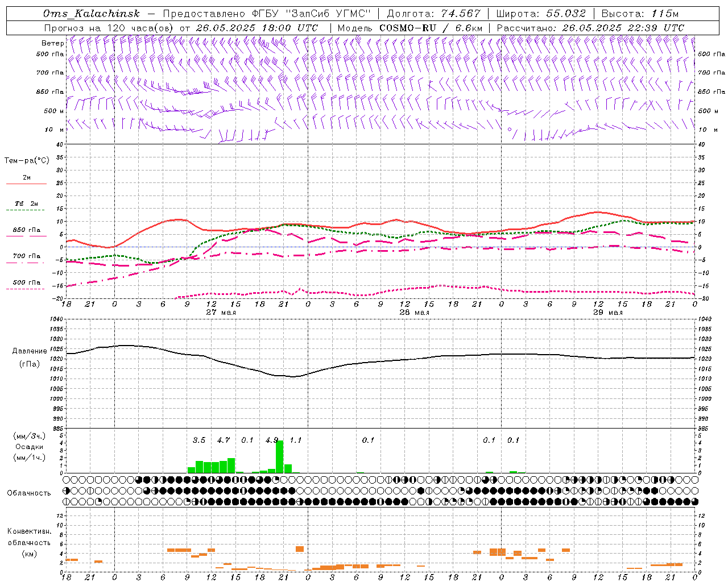
Task: Click the Рассчитано: 26.05.2025 22:39 UTC text
Action: point(590,28)
